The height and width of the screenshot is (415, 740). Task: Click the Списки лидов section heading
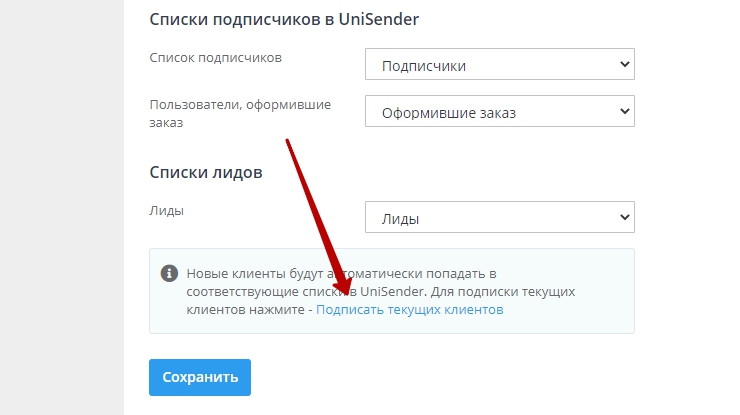tap(206, 172)
